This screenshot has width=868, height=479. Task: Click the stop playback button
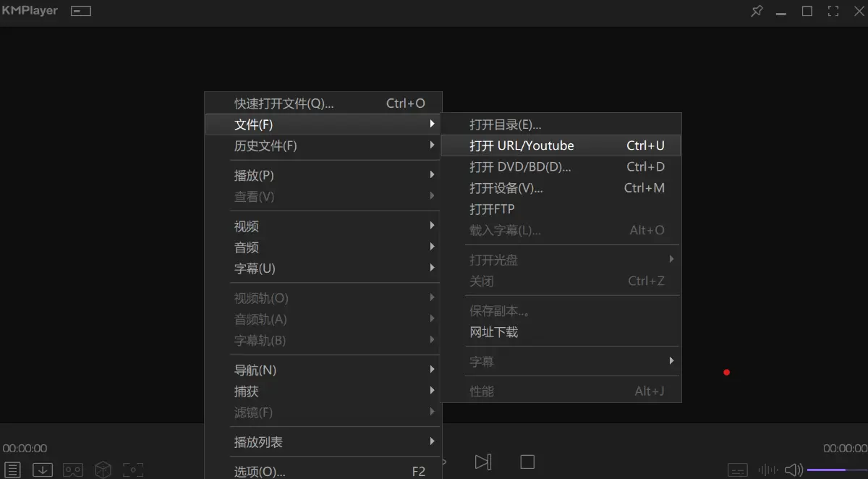coord(527,462)
